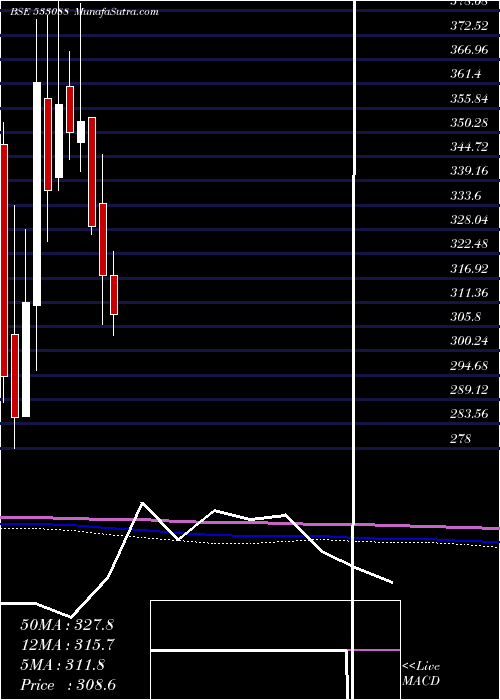Screen dimensions: 500x700
Task: Click the 355.84 price axis label
Action: click(469, 99)
